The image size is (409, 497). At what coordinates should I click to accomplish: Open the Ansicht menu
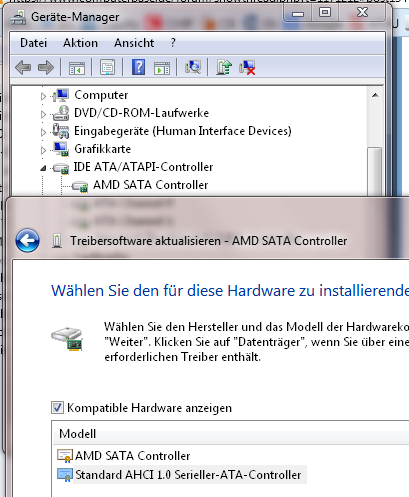point(134,43)
